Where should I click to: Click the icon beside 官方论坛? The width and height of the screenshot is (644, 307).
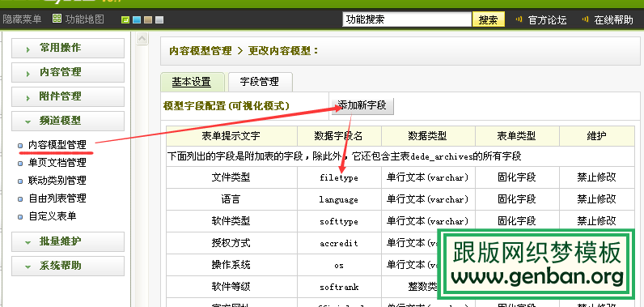pos(519,19)
